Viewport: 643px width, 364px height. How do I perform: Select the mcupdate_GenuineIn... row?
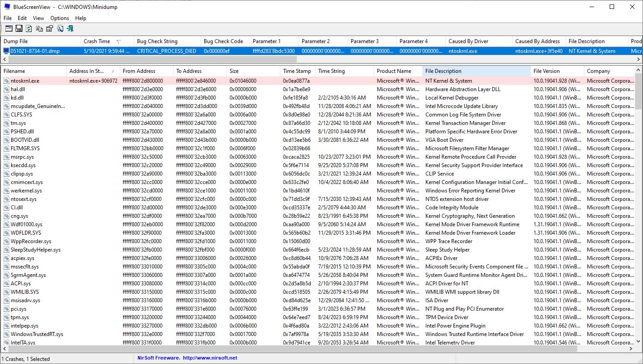click(318, 106)
